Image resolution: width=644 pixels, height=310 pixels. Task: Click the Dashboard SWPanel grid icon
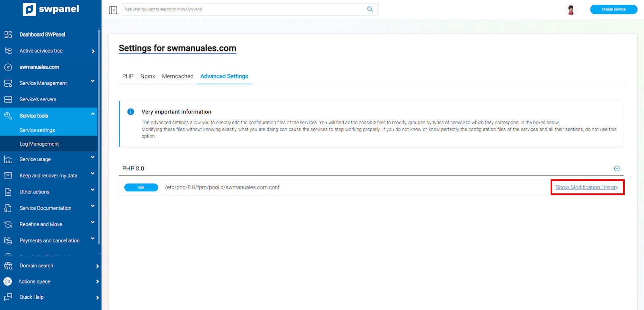pos(8,35)
